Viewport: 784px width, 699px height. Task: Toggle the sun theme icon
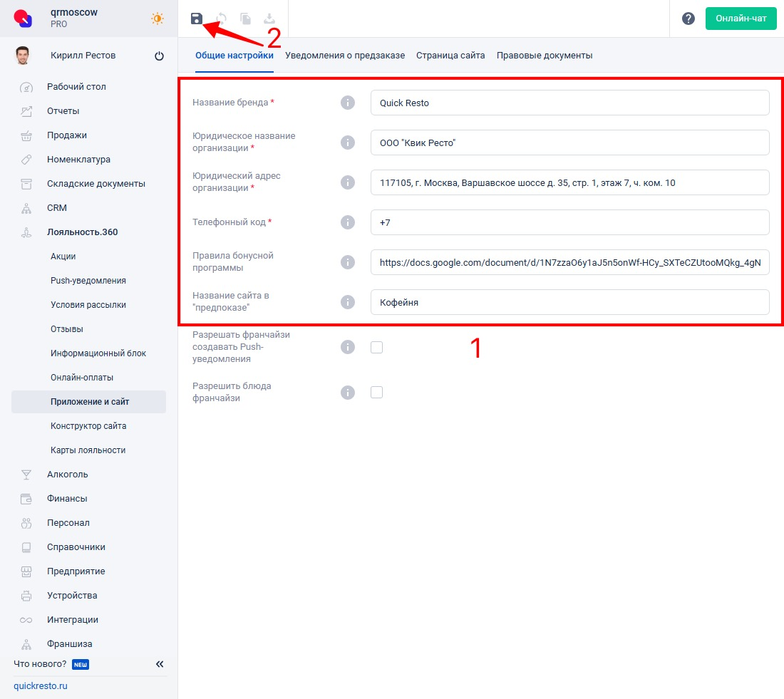[x=158, y=19]
